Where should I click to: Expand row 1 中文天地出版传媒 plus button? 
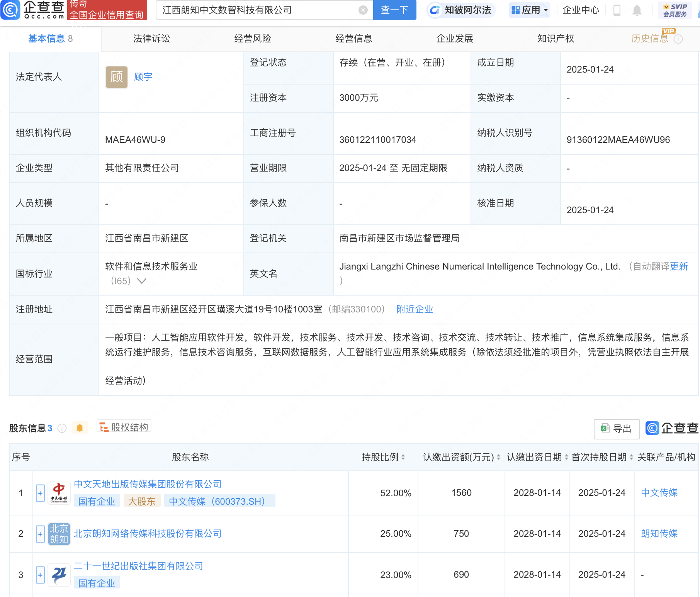click(x=40, y=493)
